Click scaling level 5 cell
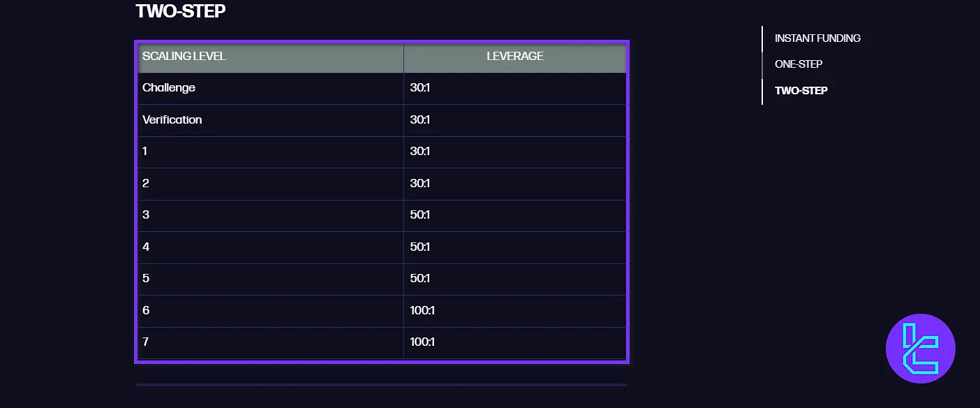The width and height of the screenshot is (980, 408). point(146,279)
